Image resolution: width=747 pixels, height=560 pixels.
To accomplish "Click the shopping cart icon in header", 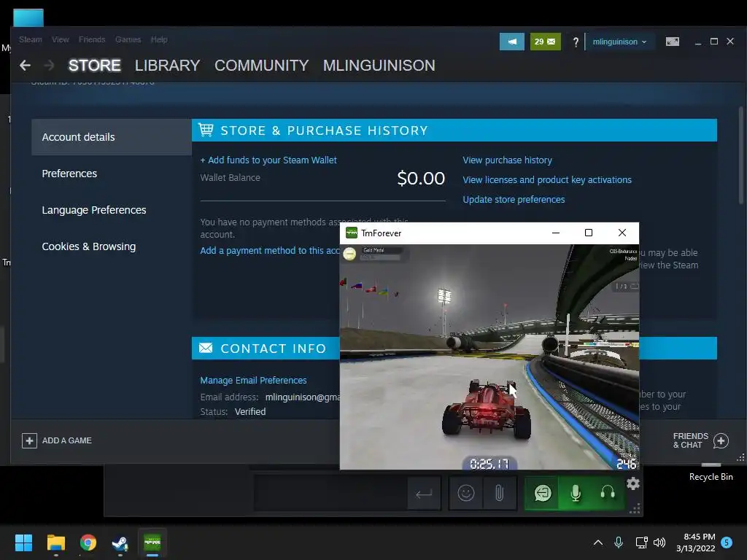I will click(x=206, y=130).
